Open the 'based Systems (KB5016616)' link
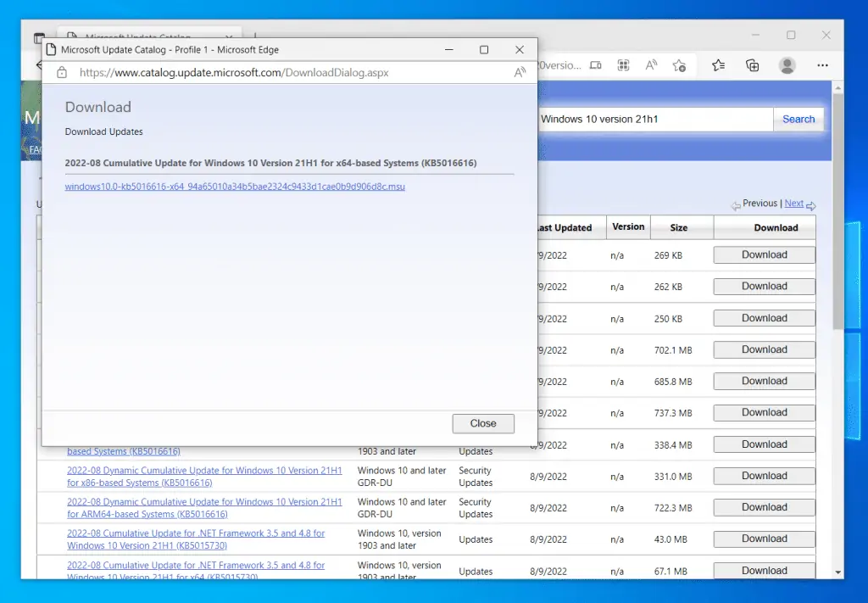The width and height of the screenshot is (868, 603). click(124, 451)
